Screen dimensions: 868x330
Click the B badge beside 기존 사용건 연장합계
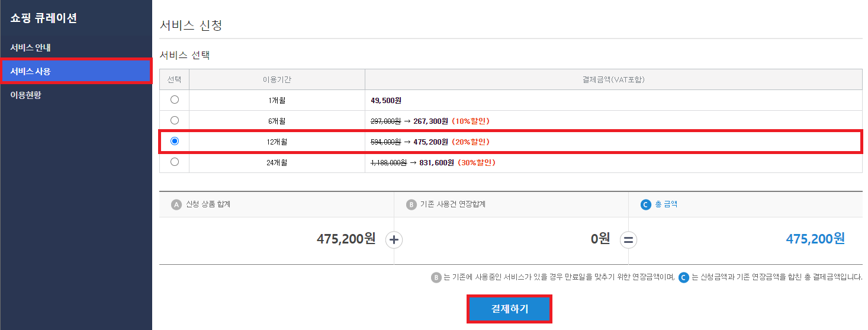click(412, 204)
